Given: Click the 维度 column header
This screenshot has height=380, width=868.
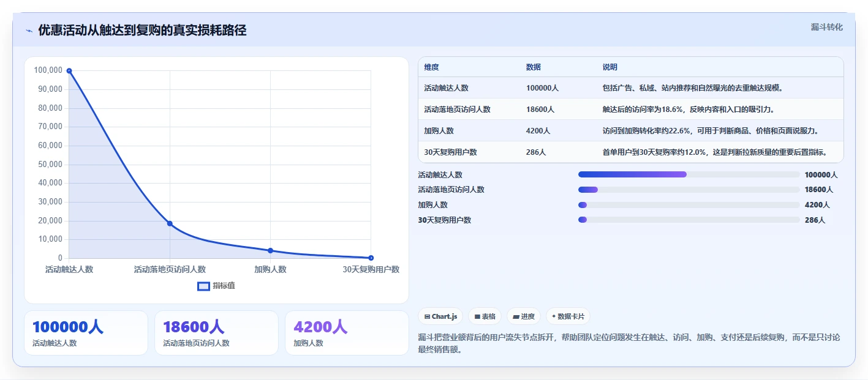Looking at the screenshot, I should 431,67.
